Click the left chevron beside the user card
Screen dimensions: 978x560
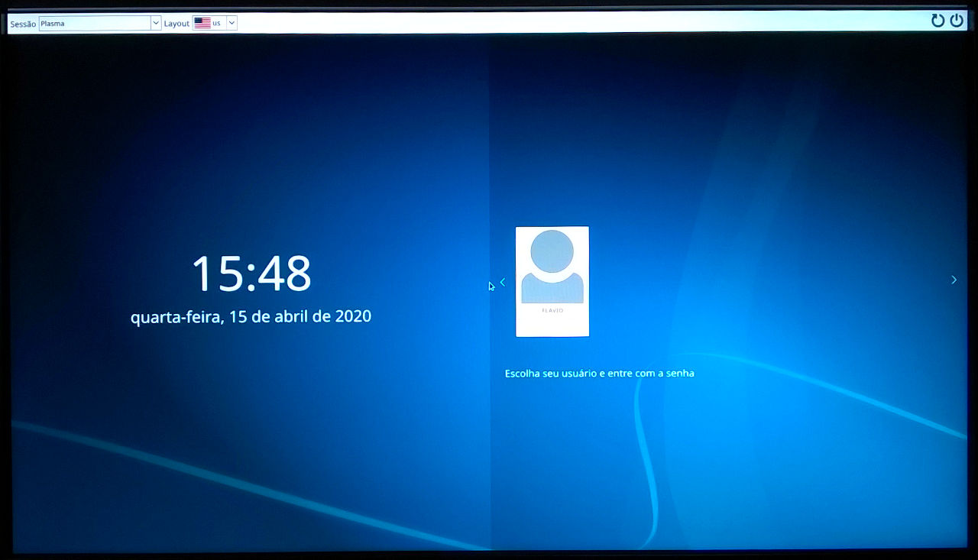502,281
